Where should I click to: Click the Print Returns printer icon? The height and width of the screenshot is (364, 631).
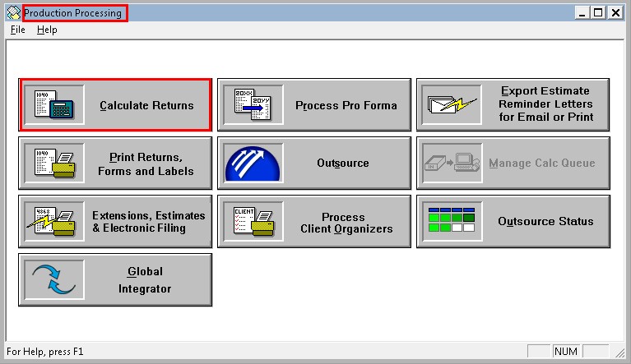click(x=54, y=164)
